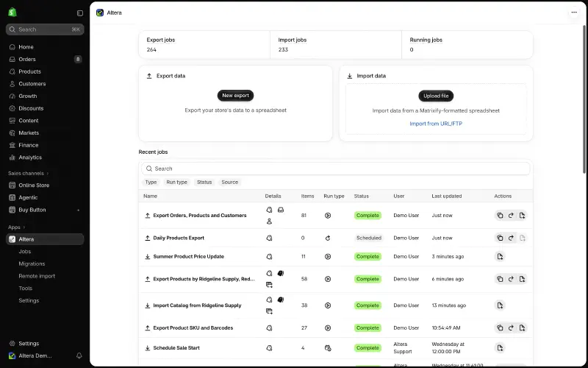588x368 pixels.
Task: Click the Upload file button
Action: click(x=436, y=96)
